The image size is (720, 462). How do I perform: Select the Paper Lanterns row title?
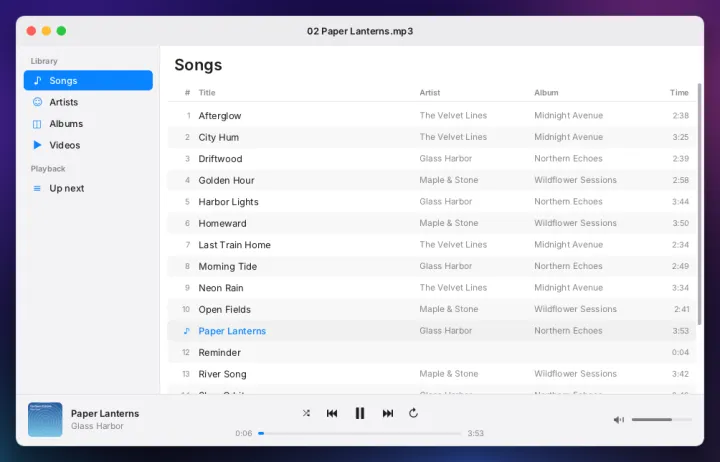pos(232,331)
